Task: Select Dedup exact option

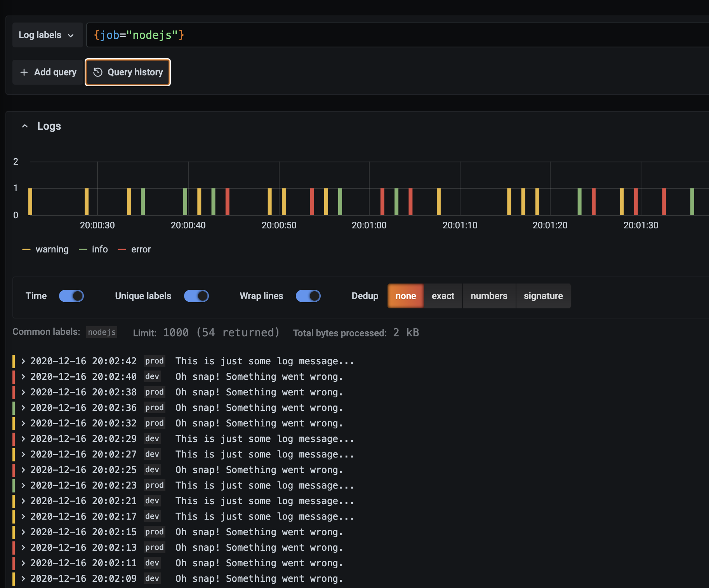Action: pyautogui.click(x=443, y=296)
